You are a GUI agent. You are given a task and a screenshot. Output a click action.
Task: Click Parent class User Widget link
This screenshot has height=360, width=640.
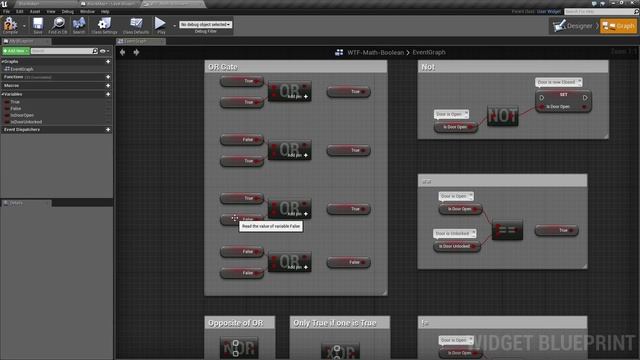pyautogui.click(x=549, y=11)
